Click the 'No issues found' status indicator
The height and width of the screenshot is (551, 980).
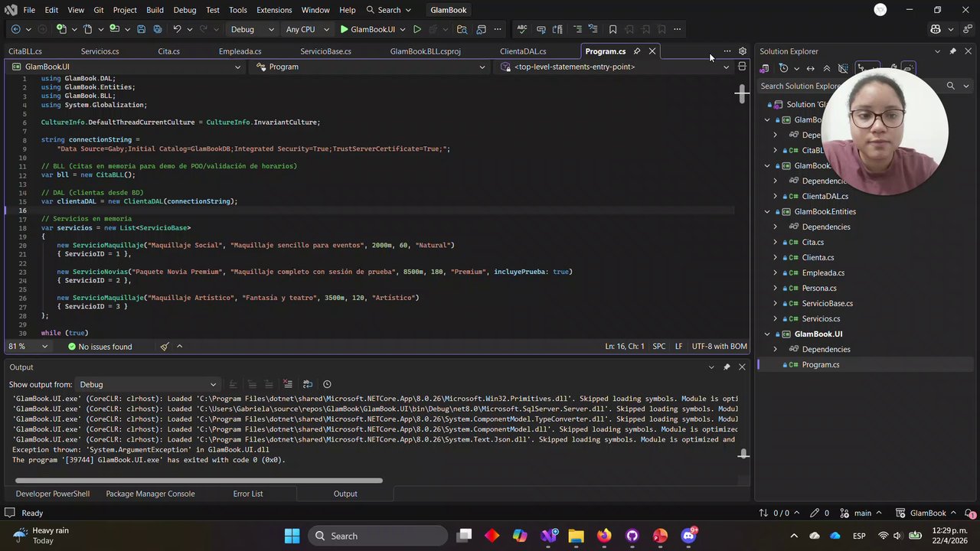pyautogui.click(x=100, y=347)
